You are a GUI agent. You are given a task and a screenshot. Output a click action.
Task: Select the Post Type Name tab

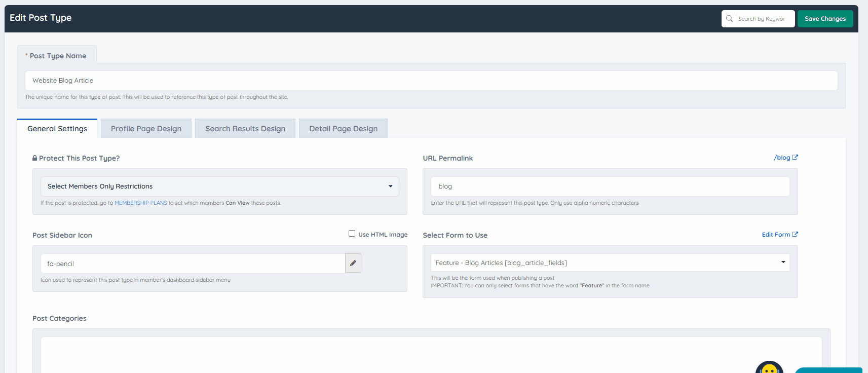57,56
